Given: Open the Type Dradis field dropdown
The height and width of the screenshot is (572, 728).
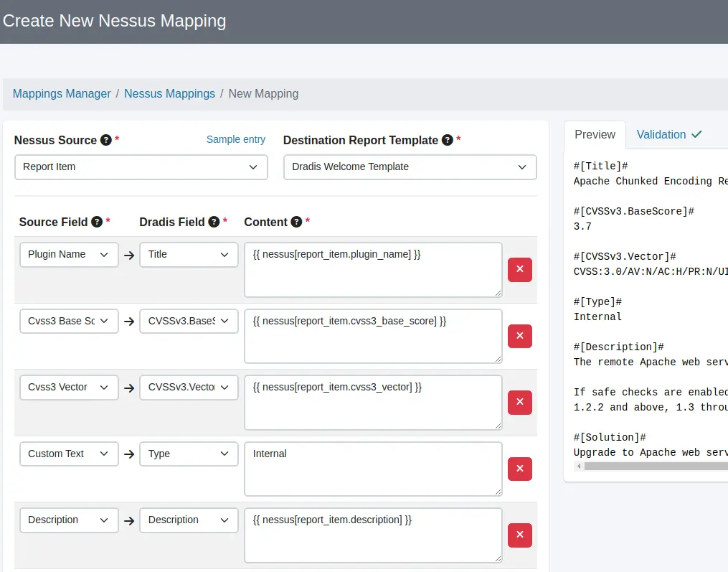Looking at the screenshot, I should 189,454.
